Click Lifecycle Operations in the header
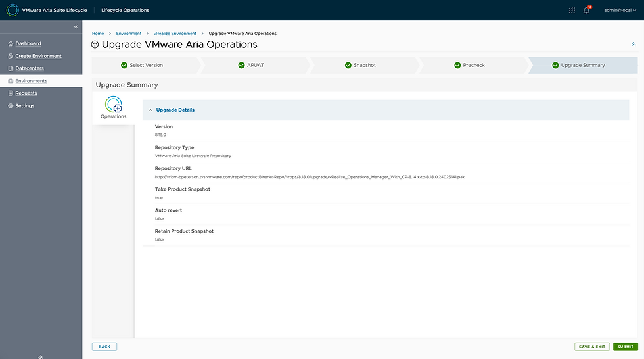Screen dimensions: 644x359 point(126,11)
